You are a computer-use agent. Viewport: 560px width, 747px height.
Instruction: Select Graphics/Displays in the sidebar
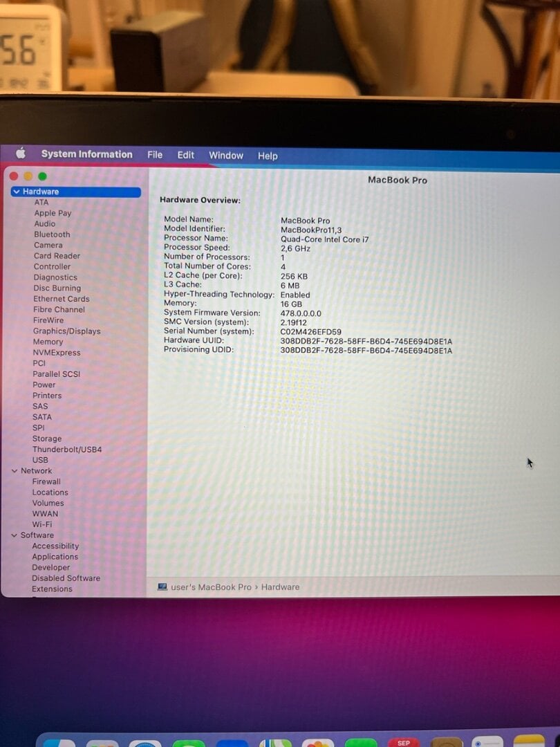pyautogui.click(x=66, y=331)
